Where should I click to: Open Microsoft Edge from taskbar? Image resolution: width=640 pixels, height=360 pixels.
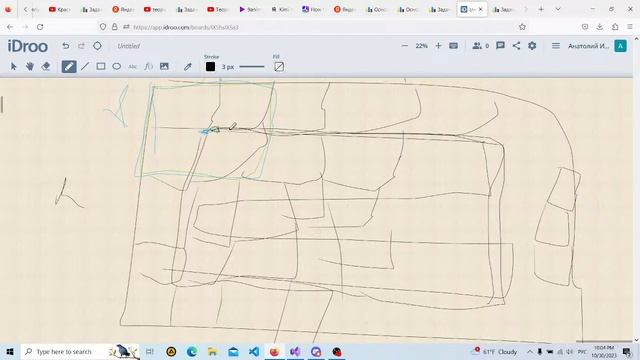(x=192, y=351)
